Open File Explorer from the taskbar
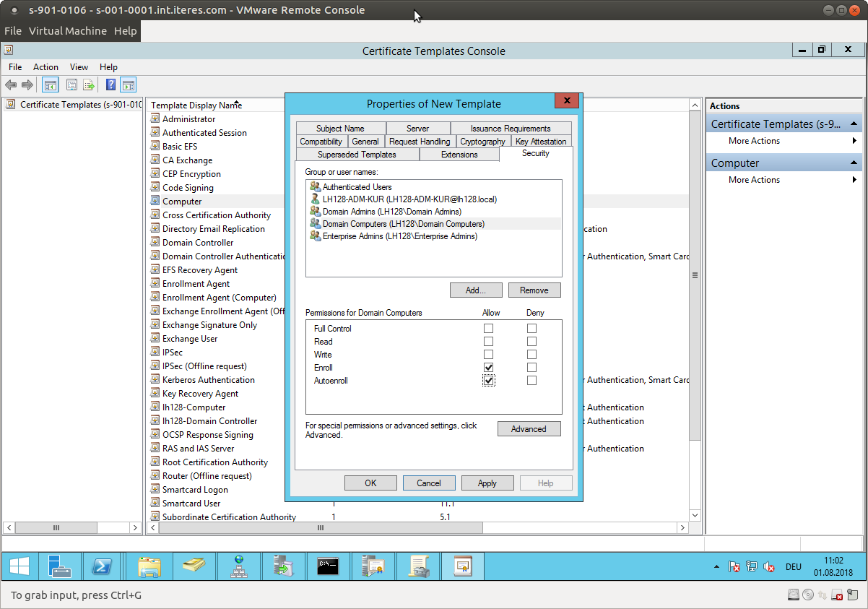Image resolution: width=868 pixels, height=609 pixels. [149, 566]
